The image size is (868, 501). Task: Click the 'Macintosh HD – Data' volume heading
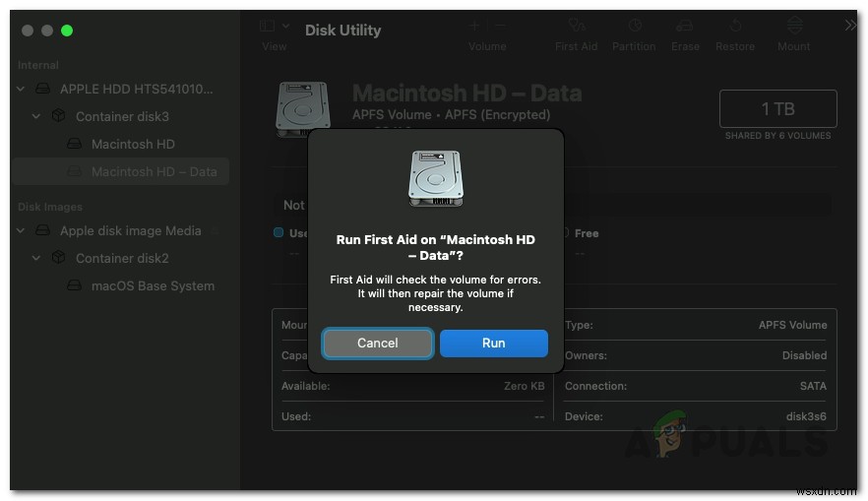click(466, 93)
